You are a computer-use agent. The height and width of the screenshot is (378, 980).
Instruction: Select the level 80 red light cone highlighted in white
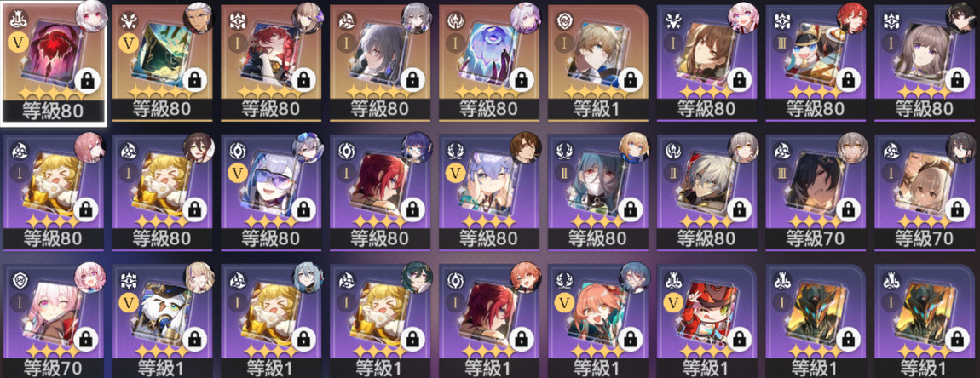54,61
